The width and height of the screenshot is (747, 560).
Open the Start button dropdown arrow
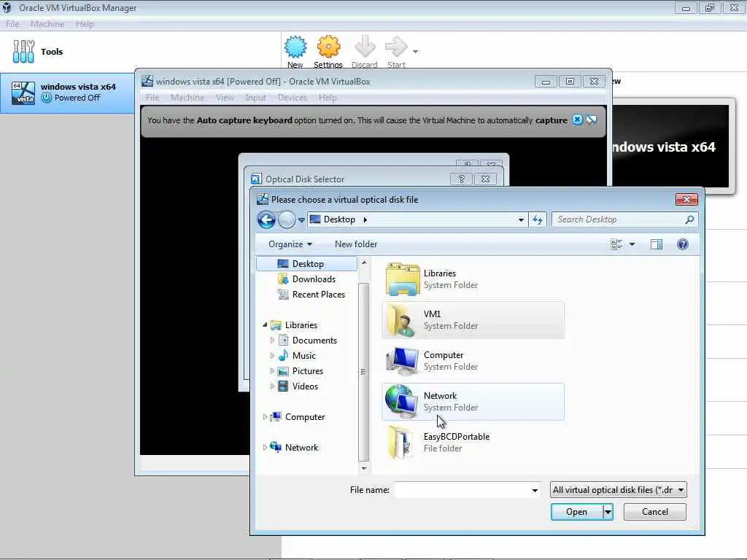pyautogui.click(x=415, y=52)
